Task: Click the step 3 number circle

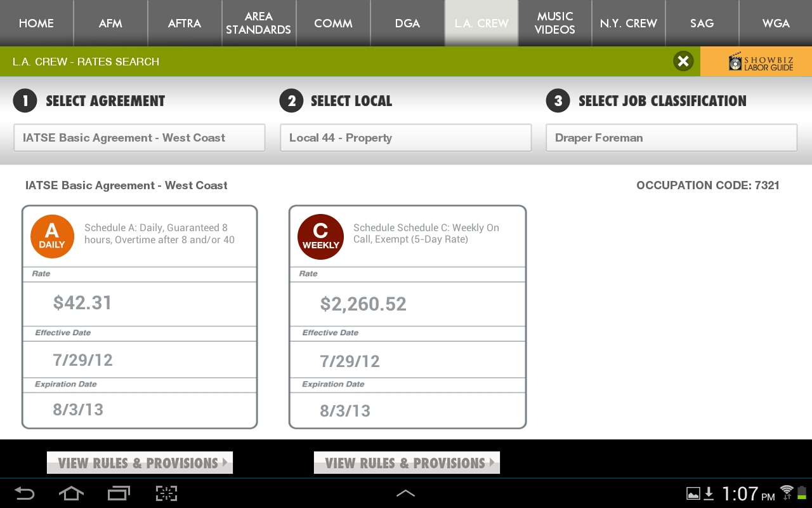Action: (x=558, y=100)
